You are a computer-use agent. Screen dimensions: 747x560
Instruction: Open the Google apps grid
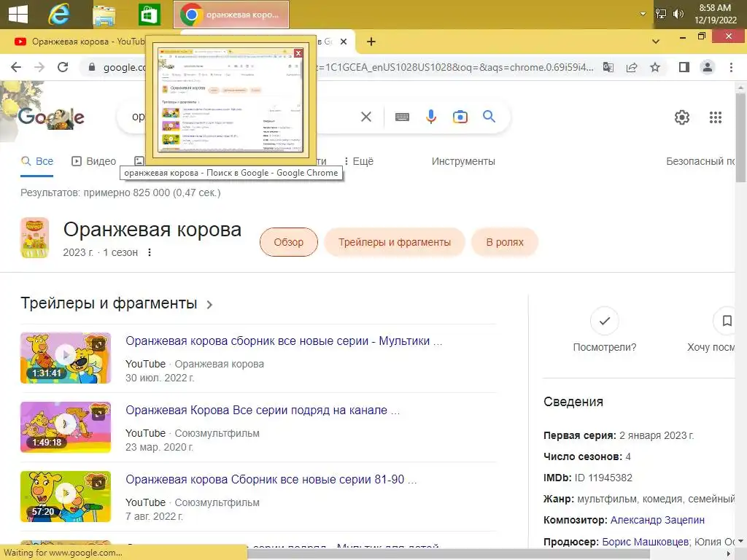[x=715, y=117]
